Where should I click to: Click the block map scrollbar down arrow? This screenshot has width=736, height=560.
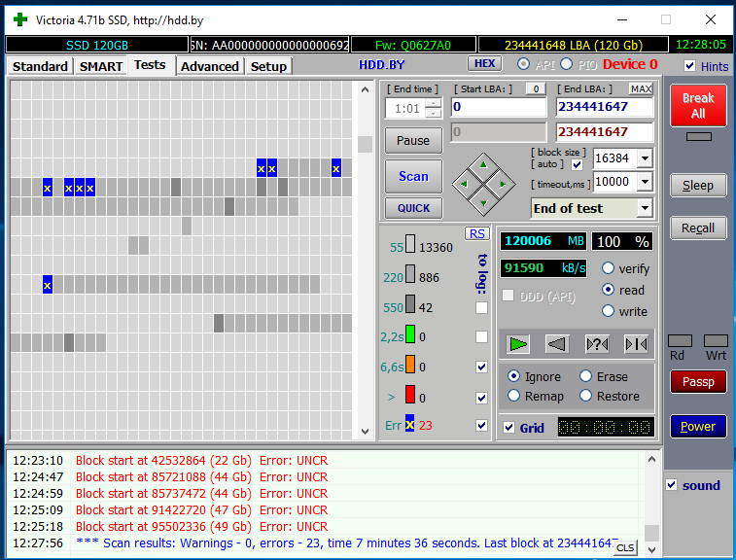click(x=365, y=431)
